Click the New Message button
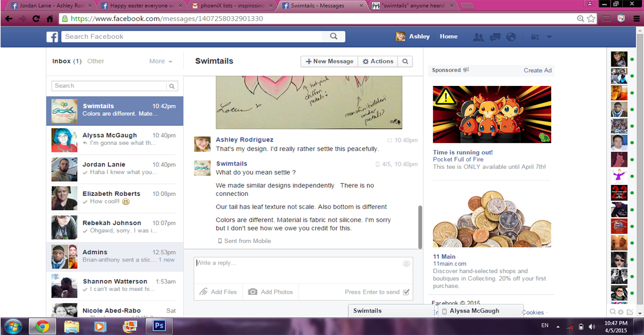 pyautogui.click(x=329, y=61)
